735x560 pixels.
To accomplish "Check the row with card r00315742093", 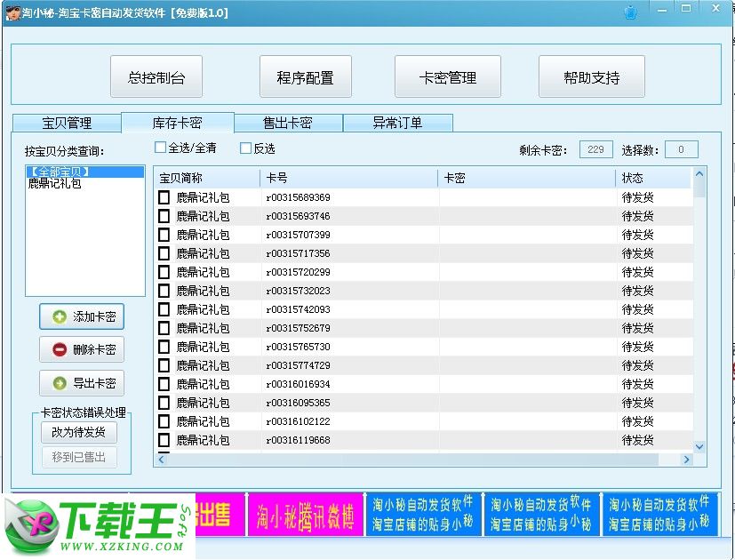I will (164, 309).
